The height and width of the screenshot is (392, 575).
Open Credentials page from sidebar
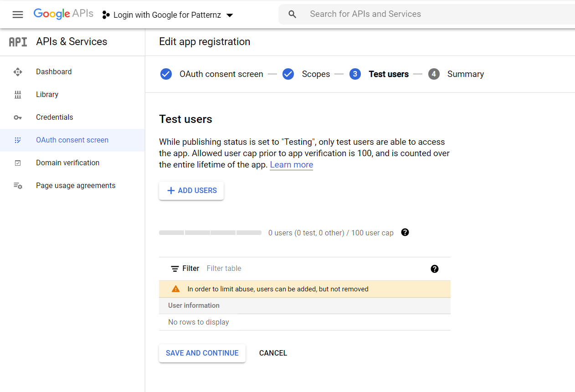pos(55,117)
